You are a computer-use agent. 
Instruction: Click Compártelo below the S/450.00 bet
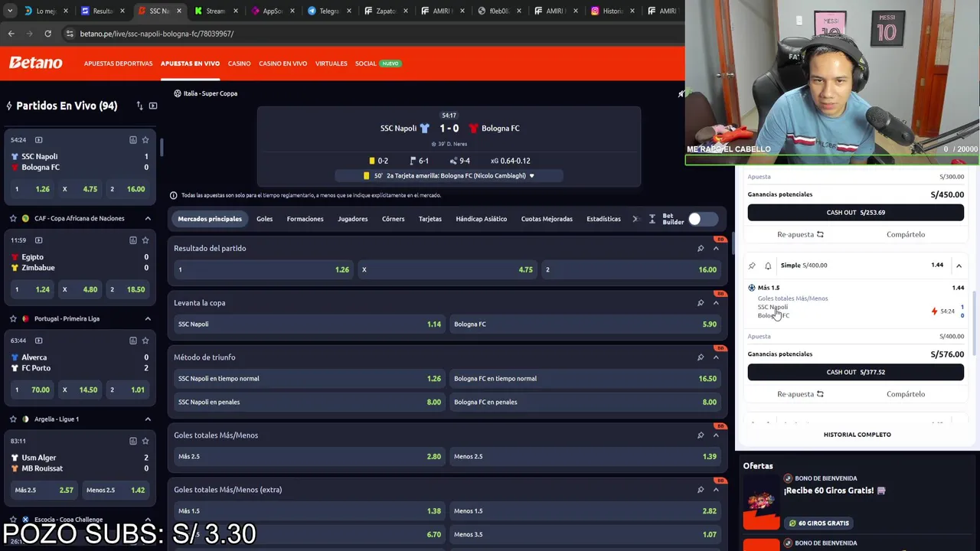coord(906,234)
